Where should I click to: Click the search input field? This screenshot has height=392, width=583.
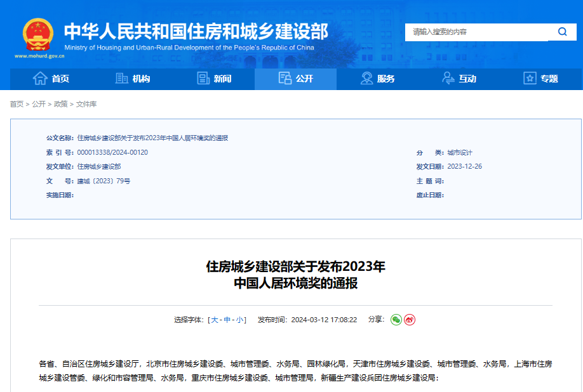point(476,32)
